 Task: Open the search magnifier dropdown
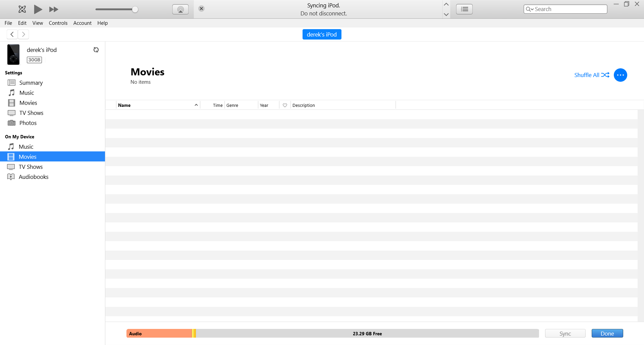530,9
